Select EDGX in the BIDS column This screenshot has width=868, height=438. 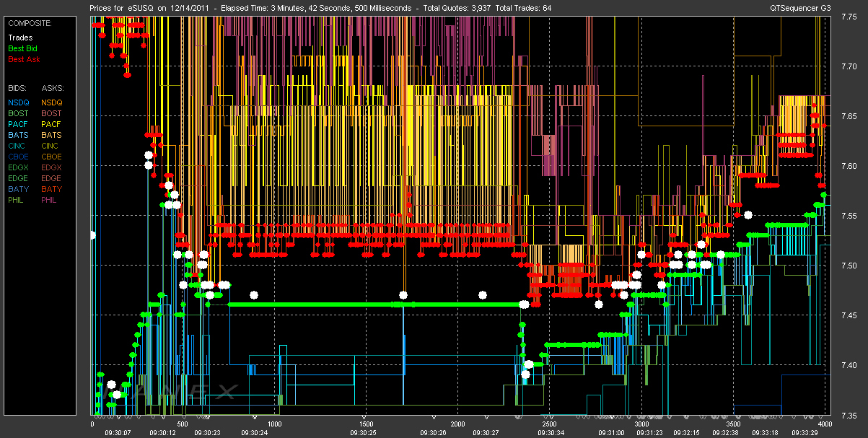tap(18, 167)
